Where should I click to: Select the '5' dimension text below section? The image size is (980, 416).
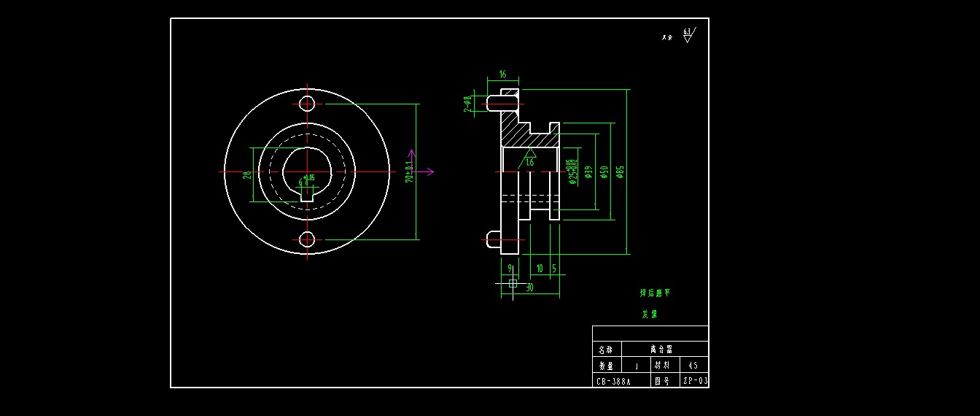click(x=554, y=269)
